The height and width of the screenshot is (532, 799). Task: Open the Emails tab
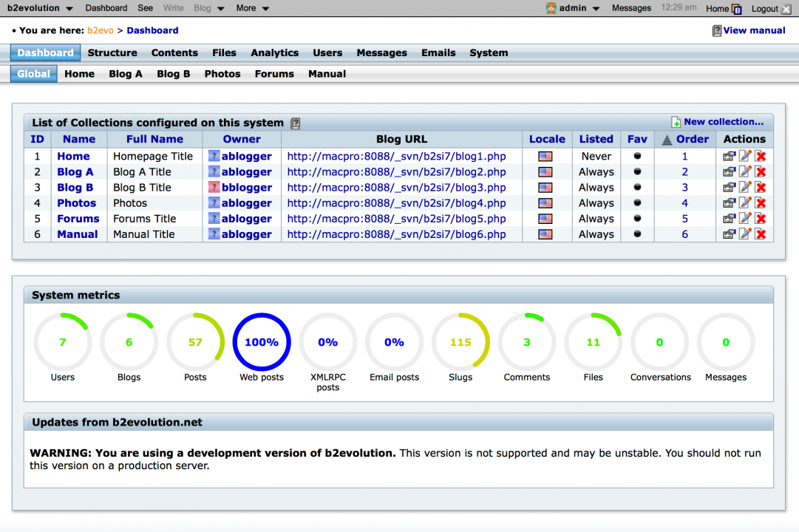[438, 53]
